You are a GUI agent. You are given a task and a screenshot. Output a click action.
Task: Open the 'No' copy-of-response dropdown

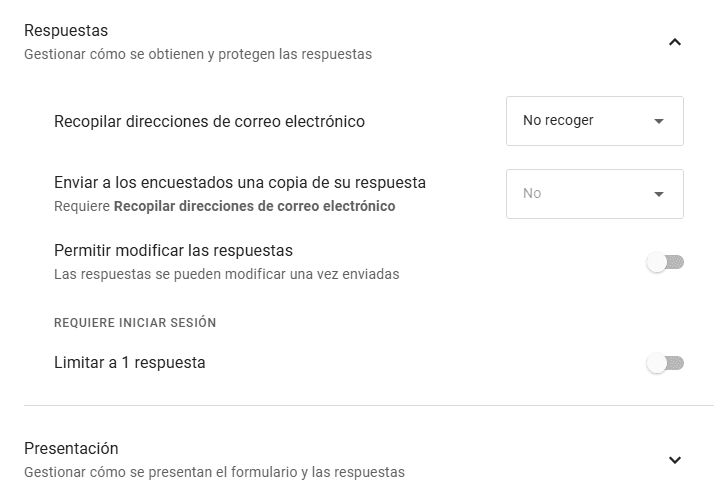(594, 194)
